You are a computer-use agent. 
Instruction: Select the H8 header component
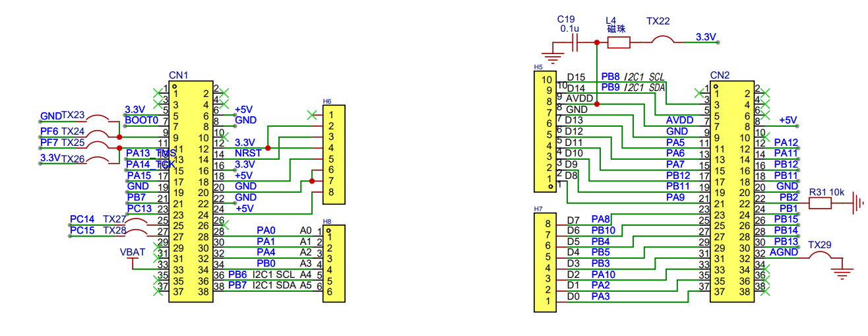[x=334, y=264]
